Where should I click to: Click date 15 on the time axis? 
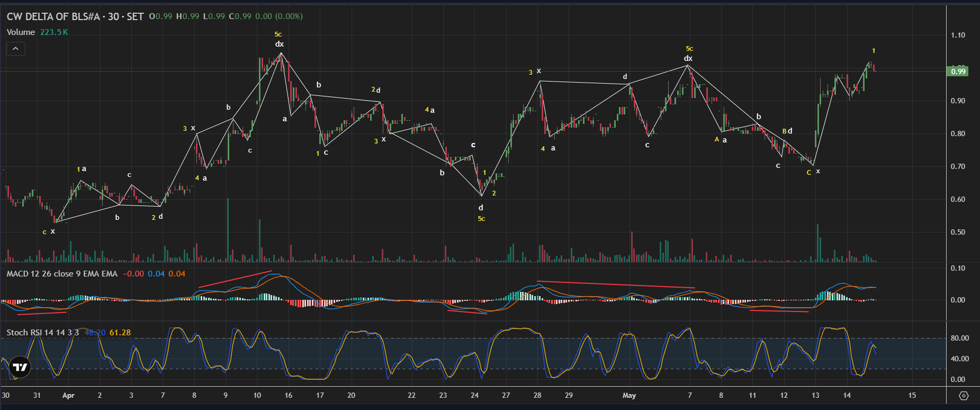click(912, 395)
